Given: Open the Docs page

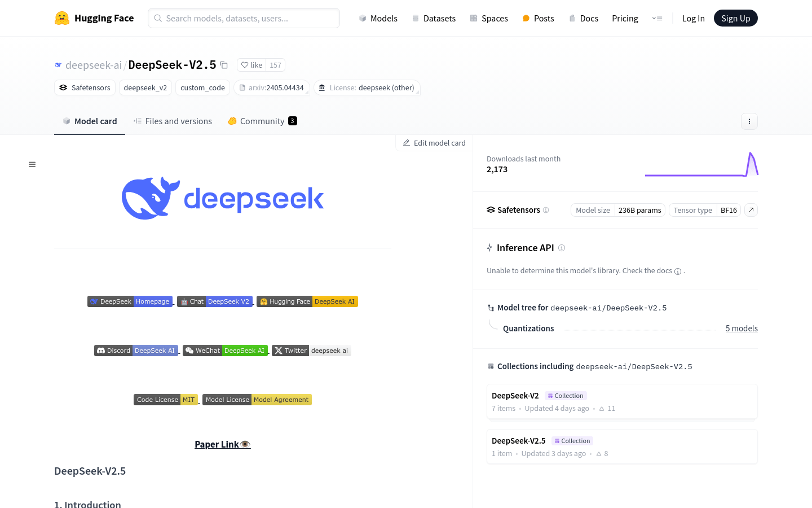Looking at the screenshot, I should (x=583, y=18).
